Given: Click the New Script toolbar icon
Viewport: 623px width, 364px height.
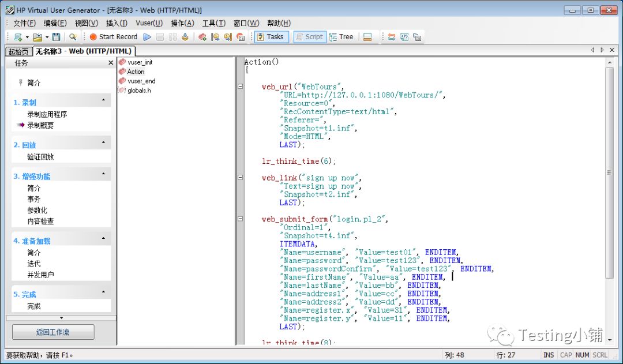Looking at the screenshot, I should [18, 37].
